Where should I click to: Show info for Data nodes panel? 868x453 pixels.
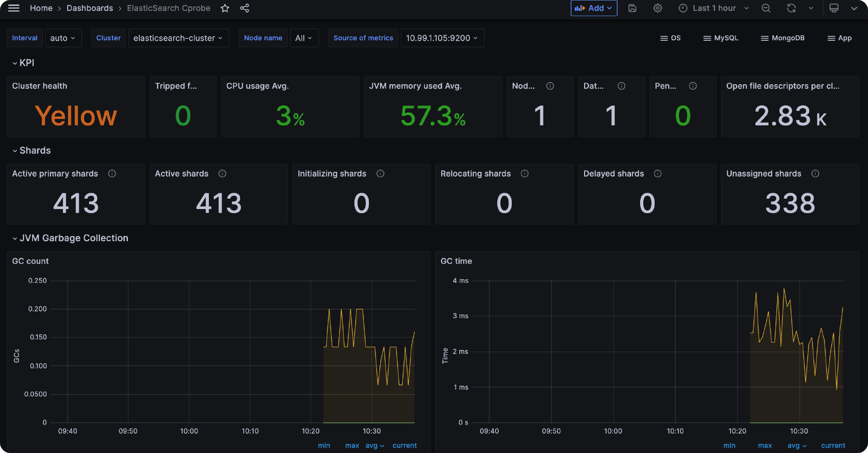(622, 86)
